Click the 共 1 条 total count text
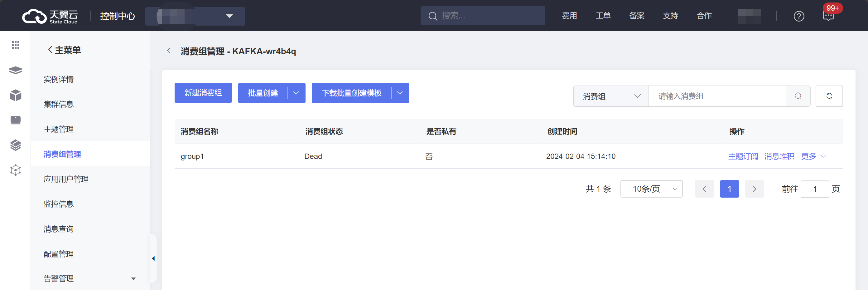868x290 pixels. point(598,189)
